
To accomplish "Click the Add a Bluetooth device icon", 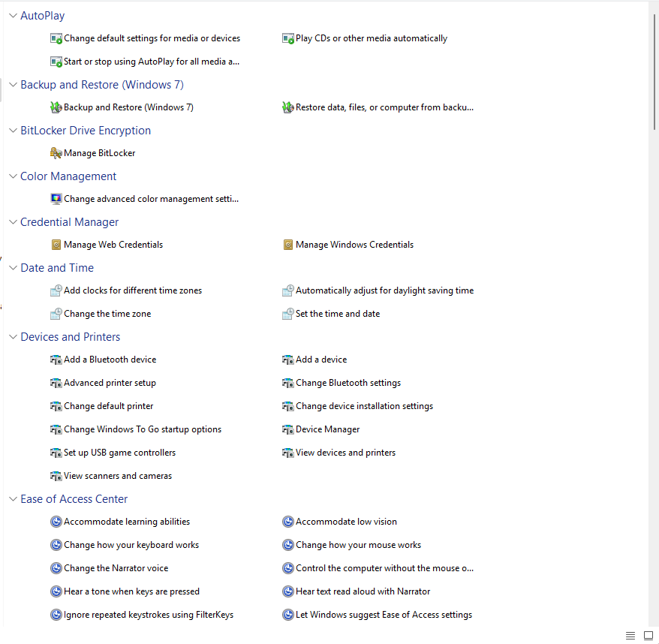I will tap(56, 360).
